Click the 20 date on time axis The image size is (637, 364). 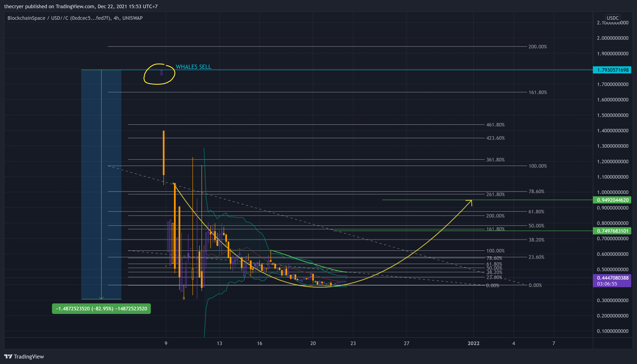coord(313,344)
